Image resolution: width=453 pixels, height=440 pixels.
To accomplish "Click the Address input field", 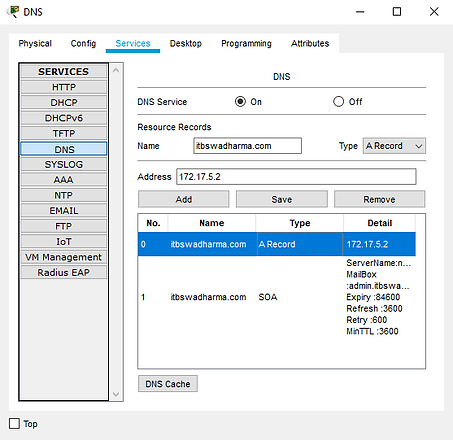I will pyautogui.click(x=296, y=177).
